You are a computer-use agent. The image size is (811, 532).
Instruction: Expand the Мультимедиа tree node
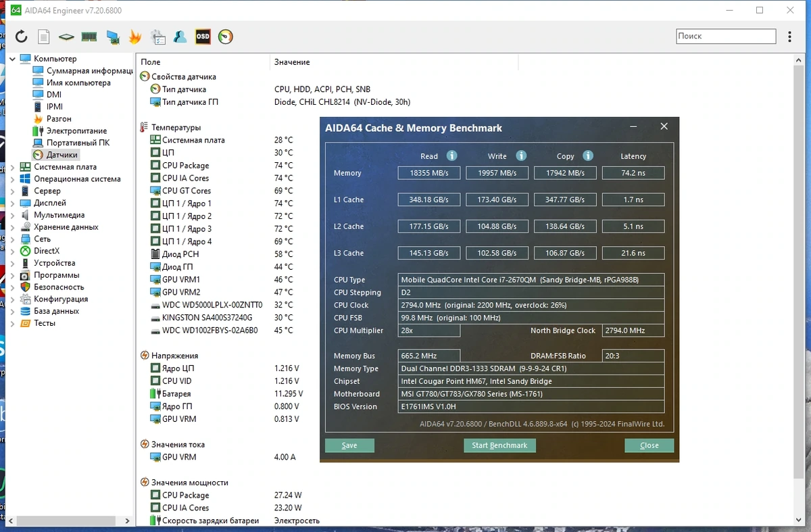(12, 215)
